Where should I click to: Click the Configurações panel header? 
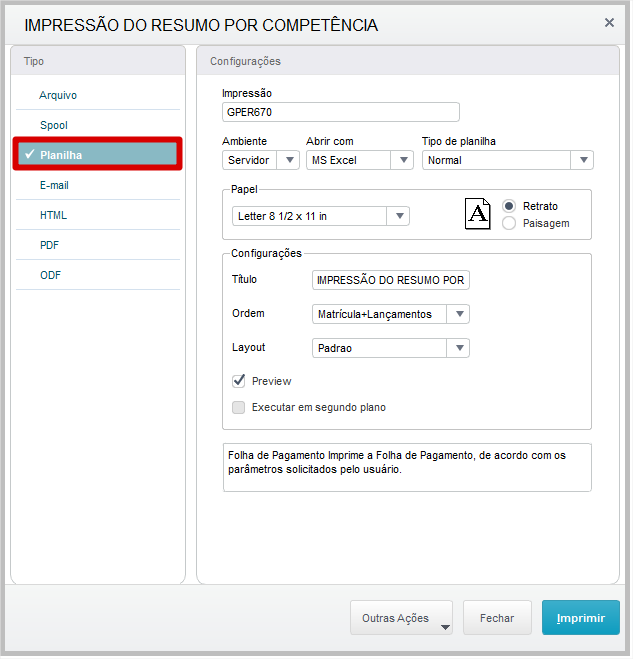pos(408,61)
